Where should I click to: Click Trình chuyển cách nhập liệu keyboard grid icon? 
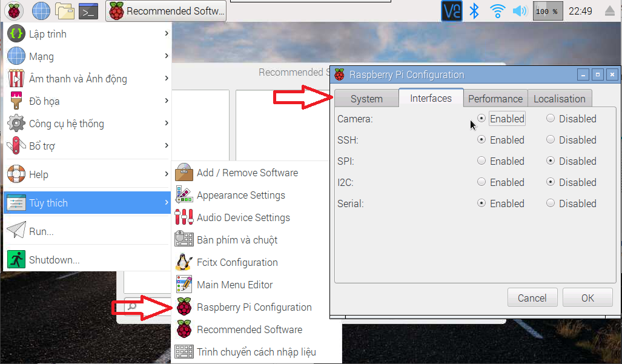(x=184, y=352)
